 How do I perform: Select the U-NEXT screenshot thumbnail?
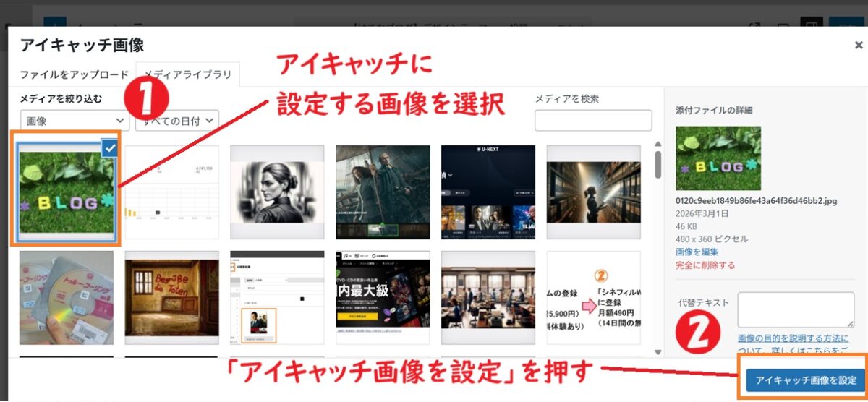488,192
